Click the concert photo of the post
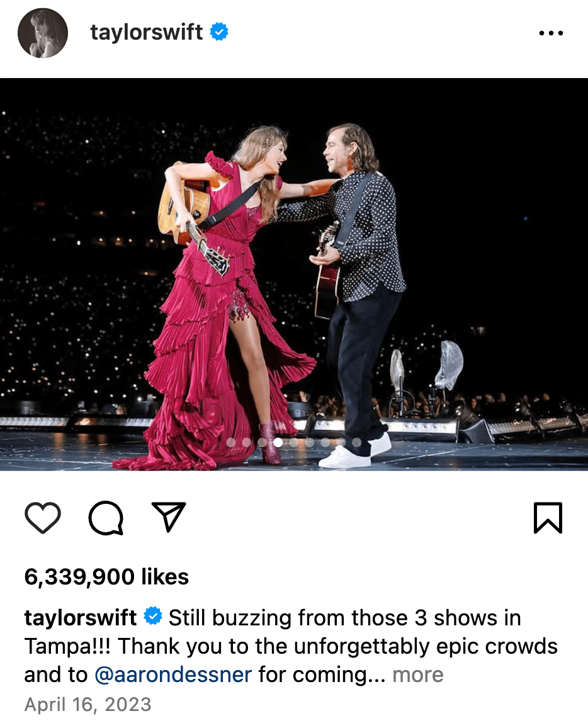The image size is (588, 728). [x=294, y=275]
